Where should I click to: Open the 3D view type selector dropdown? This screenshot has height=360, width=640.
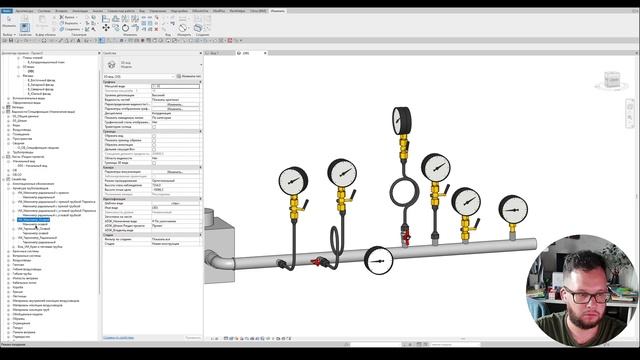[x=200, y=65]
